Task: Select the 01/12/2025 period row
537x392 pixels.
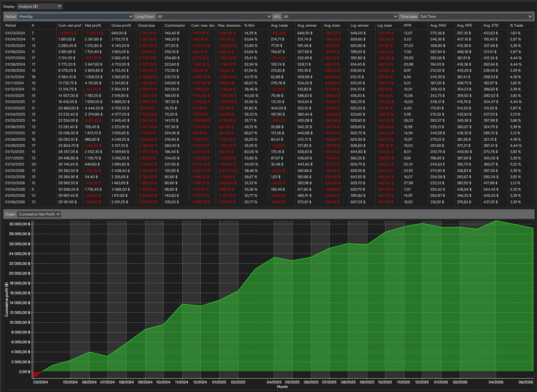Action: click(269, 164)
